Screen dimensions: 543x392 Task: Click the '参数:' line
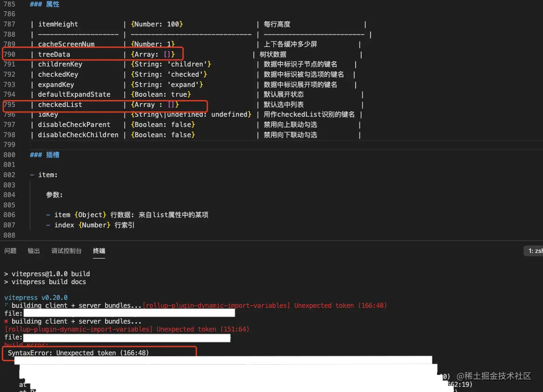tap(54, 195)
